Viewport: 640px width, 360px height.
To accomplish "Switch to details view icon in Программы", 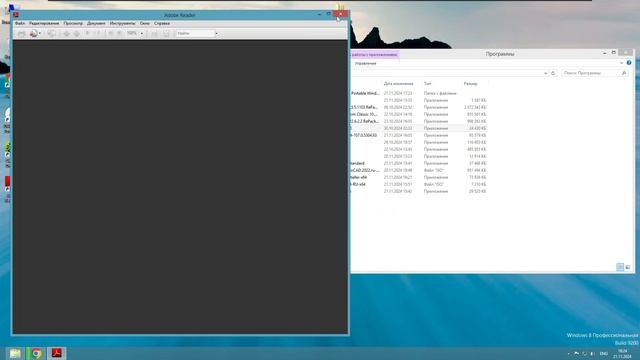I will click(x=620, y=267).
